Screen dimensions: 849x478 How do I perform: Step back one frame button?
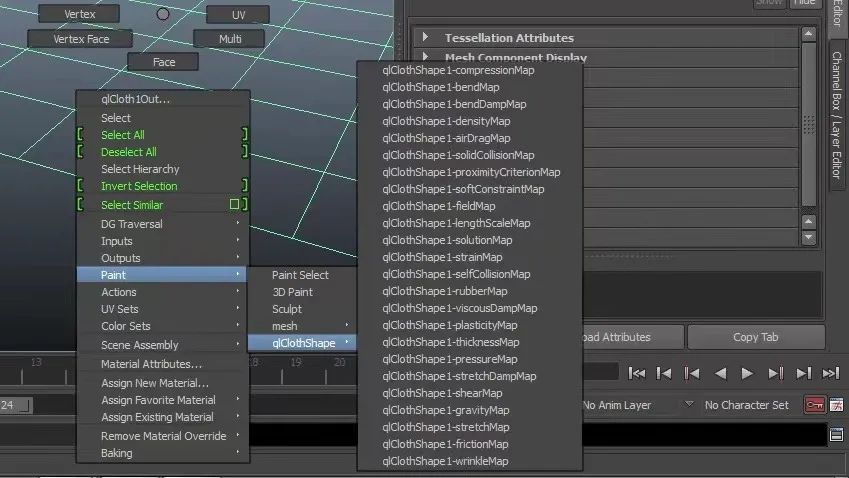coord(664,373)
